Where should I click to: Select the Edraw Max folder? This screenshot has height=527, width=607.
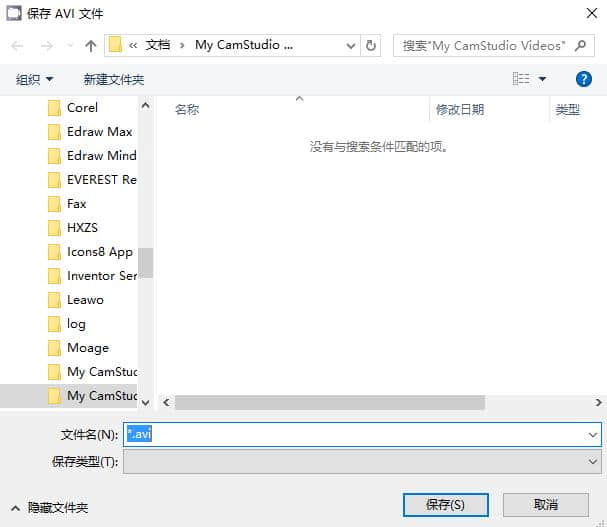click(x=99, y=132)
